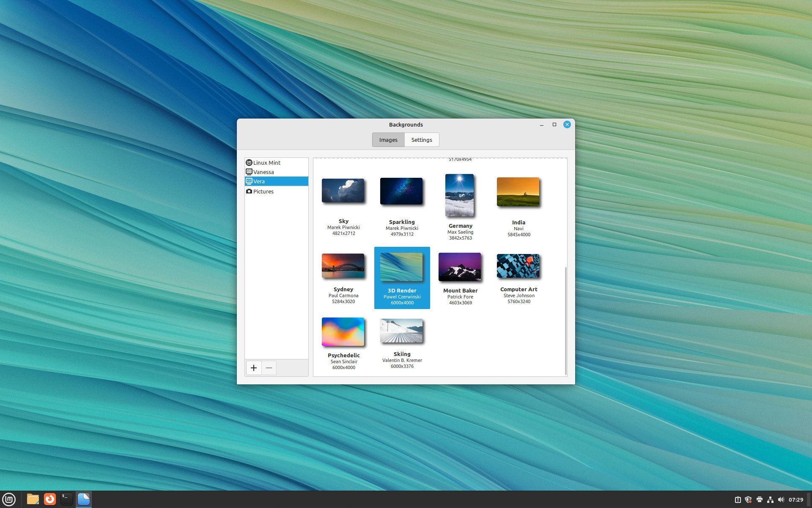This screenshot has height=508, width=812.
Task: Open the Update Manager shield in the tray
Action: click(748, 499)
